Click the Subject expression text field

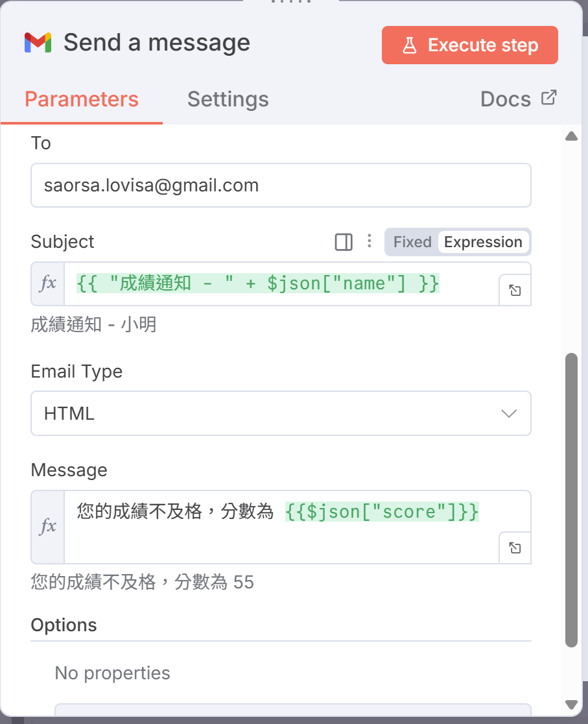[x=279, y=284]
